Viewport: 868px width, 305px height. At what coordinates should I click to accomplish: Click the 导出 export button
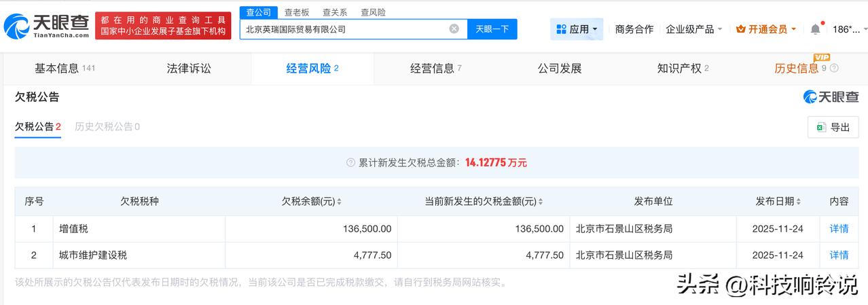coord(833,127)
